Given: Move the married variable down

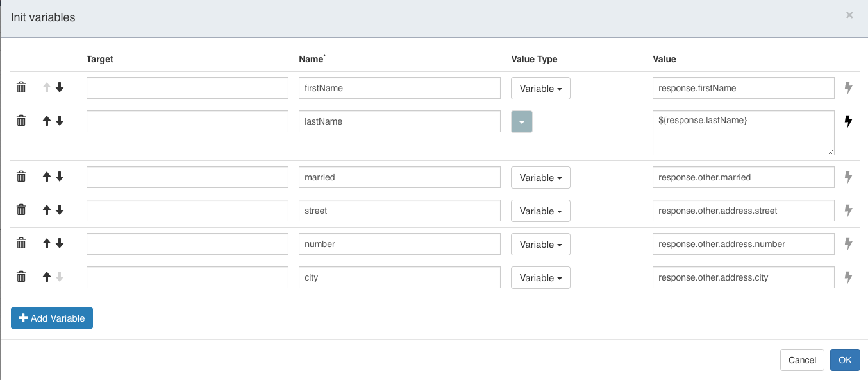Looking at the screenshot, I should coord(60,177).
